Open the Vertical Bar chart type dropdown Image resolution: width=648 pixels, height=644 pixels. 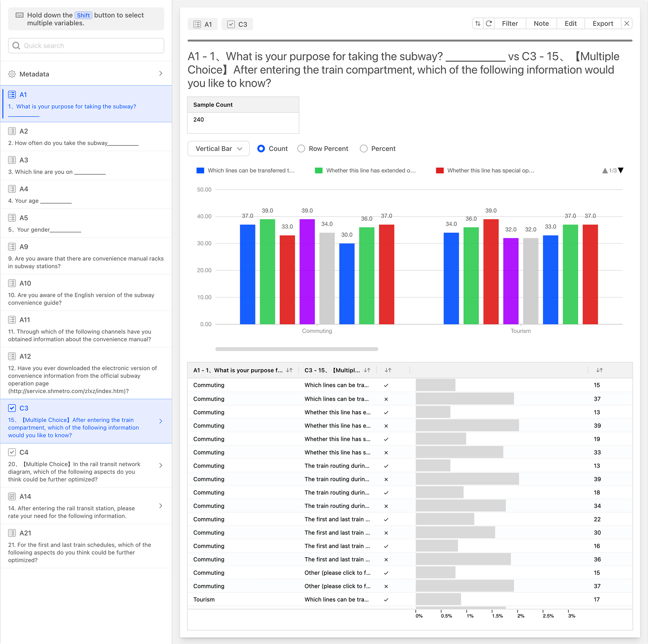click(219, 149)
